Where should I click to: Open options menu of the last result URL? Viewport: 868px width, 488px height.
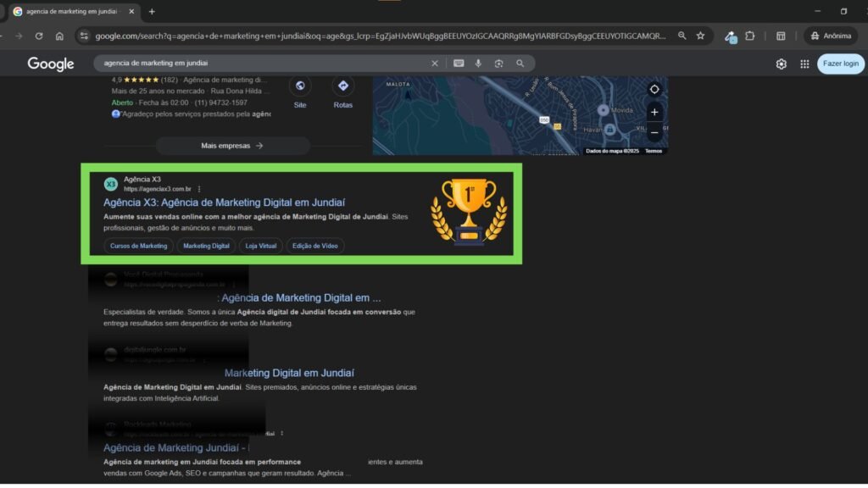point(281,433)
